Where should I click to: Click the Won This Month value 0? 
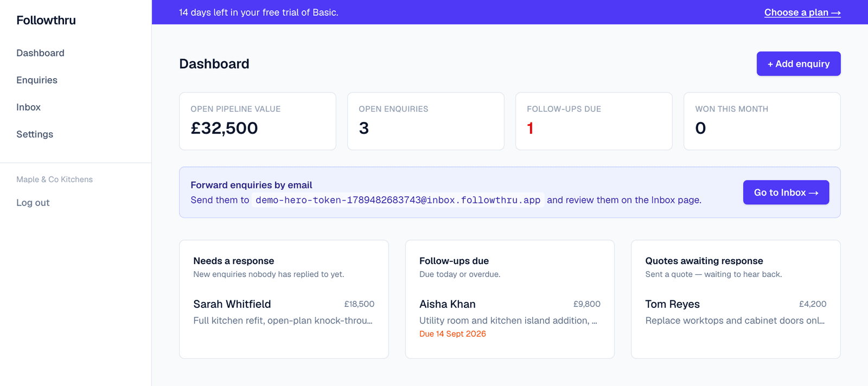coord(700,128)
